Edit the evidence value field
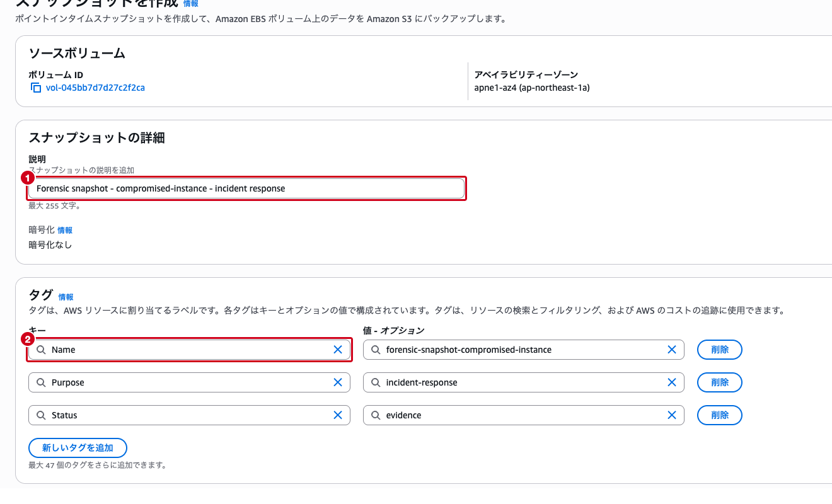 (x=524, y=415)
